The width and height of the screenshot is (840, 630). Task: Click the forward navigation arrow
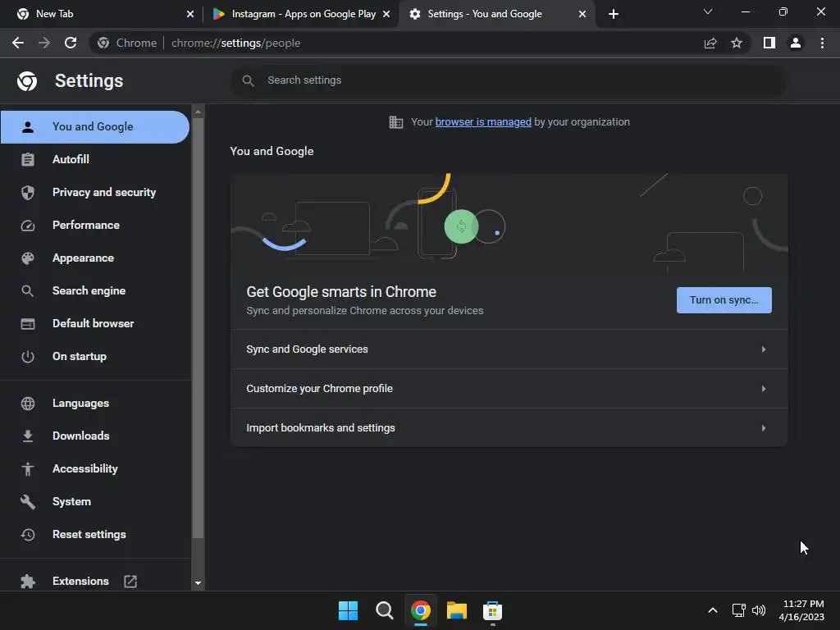[44, 43]
